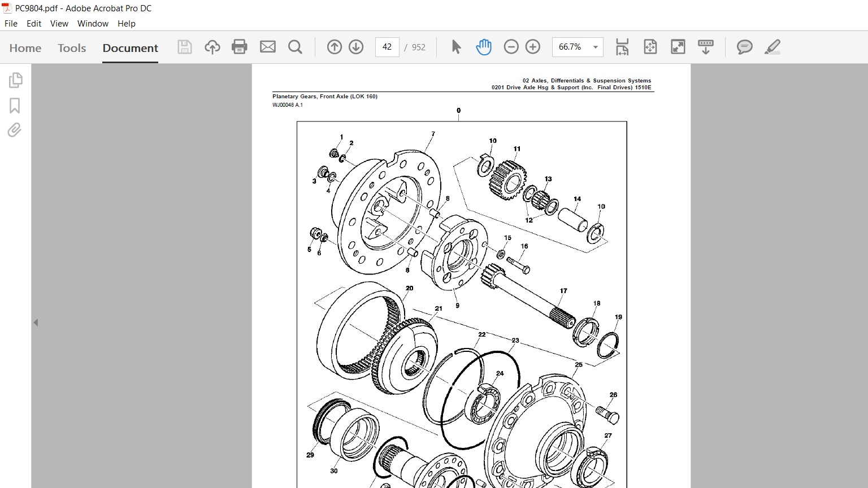Screen dimensions: 868x488
Task: Open the File menu
Action: [11, 24]
